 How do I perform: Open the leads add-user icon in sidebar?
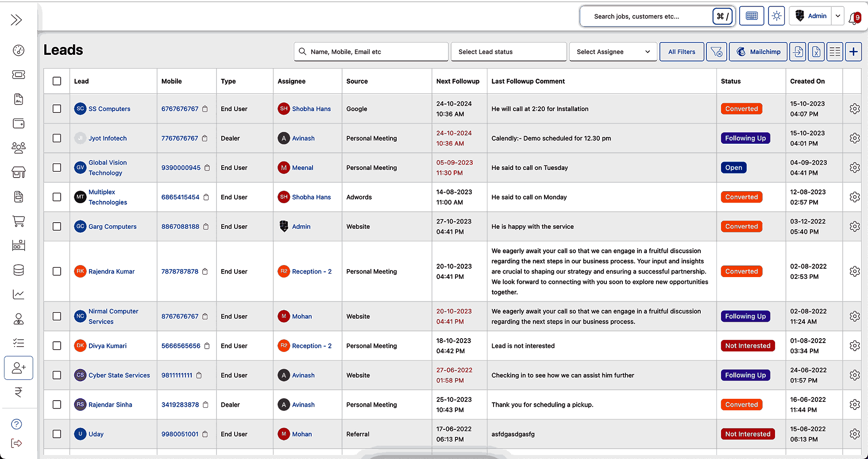pyautogui.click(x=19, y=368)
